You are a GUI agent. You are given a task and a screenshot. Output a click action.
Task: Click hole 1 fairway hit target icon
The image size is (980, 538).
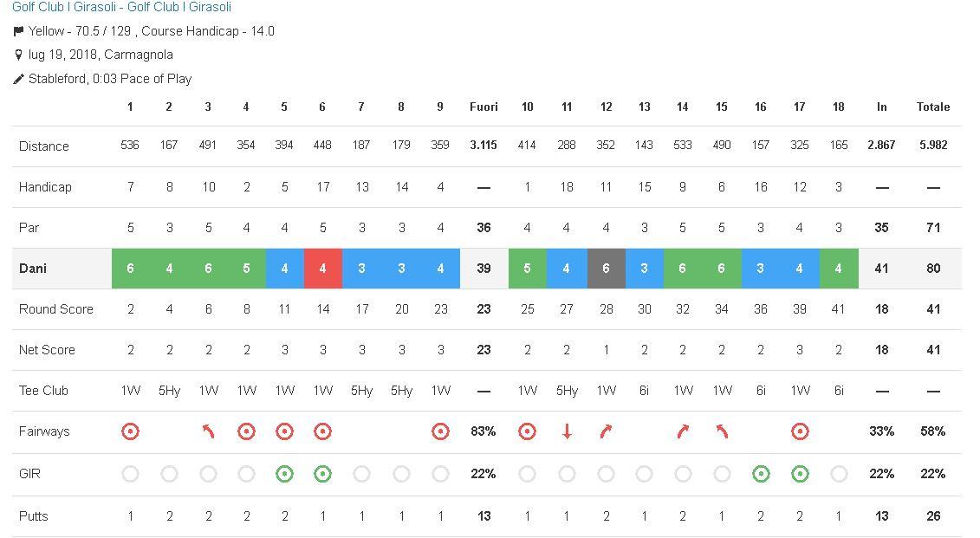tap(130, 431)
